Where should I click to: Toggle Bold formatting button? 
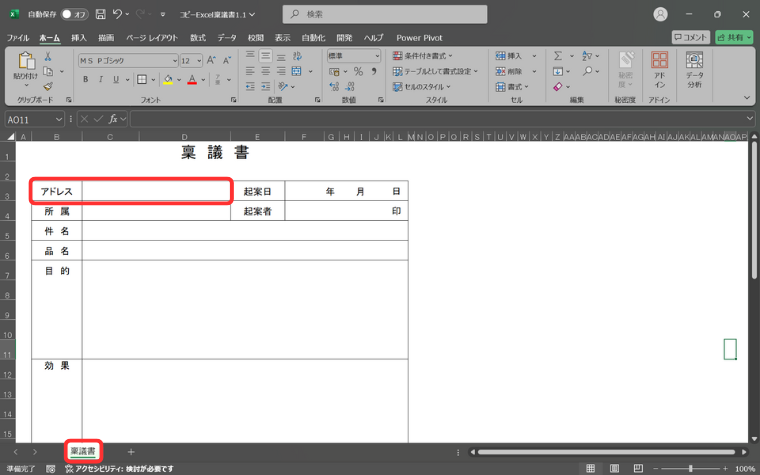[x=86, y=79]
